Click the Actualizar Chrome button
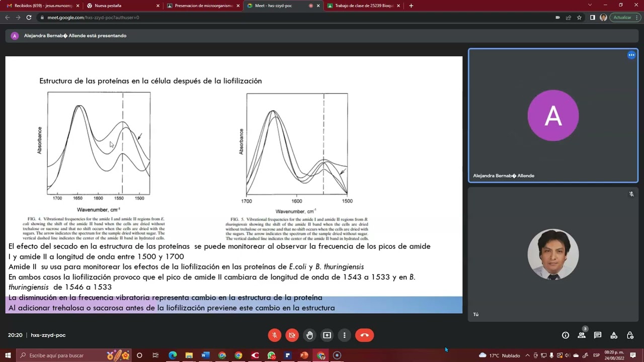Viewport: 644px width, 362px height. (625, 17)
